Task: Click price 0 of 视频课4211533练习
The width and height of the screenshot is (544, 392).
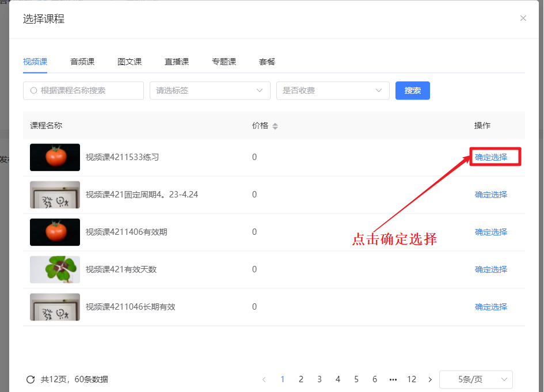Action: (x=254, y=157)
